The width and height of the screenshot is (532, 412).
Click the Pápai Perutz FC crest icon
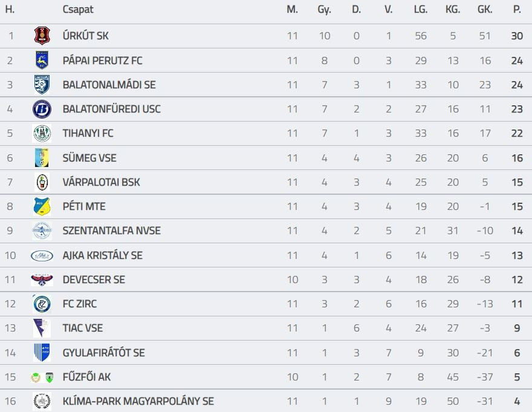42,60
